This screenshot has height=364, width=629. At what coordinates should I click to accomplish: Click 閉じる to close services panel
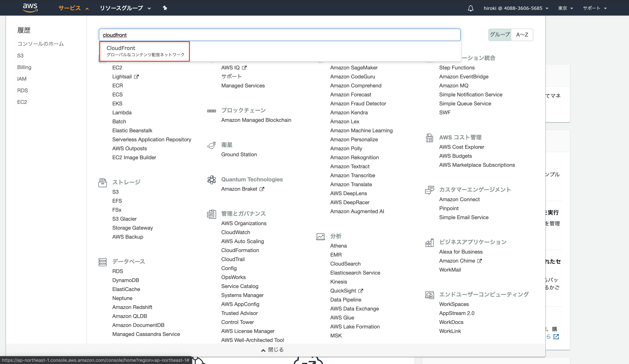tap(272, 350)
